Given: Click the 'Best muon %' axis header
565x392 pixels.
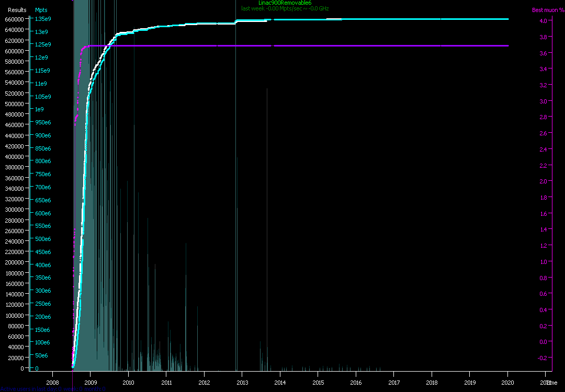Looking at the screenshot, I should [x=545, y=10].
